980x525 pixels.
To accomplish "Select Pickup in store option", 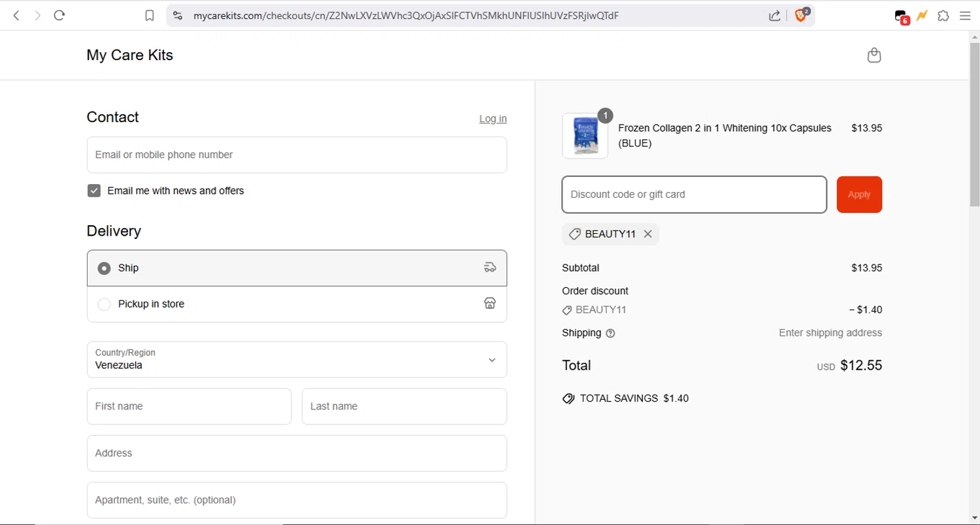I will coord(297,304).
